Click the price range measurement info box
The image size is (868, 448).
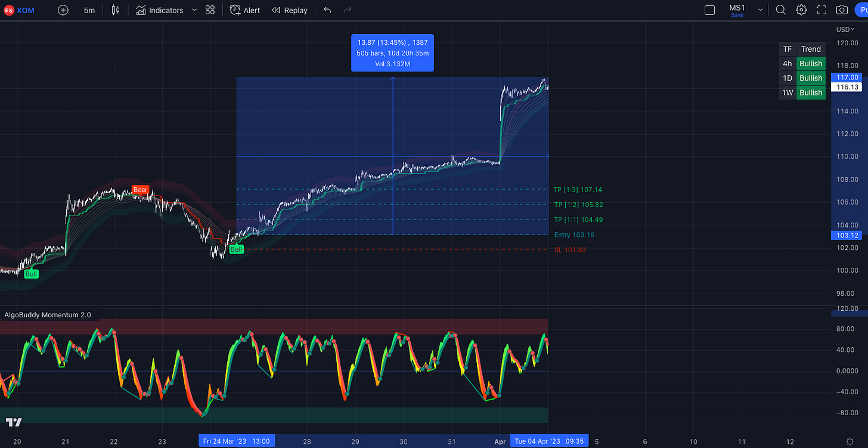click(x=392, y=52)
